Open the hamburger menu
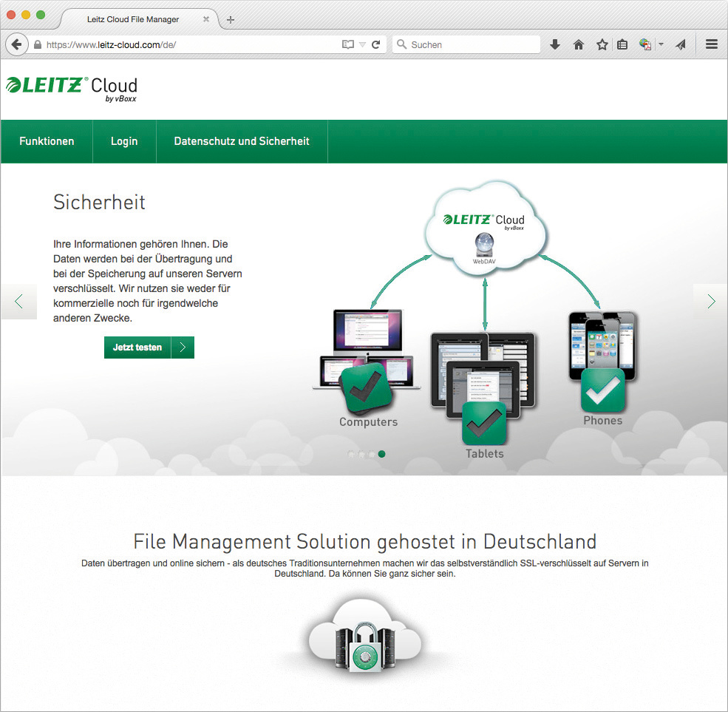This screenshot has height=712, width=728. tap(711, 44)
